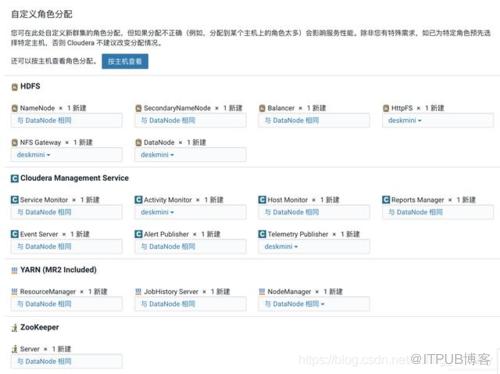This screenshot has height=374, width=500.
Task: Click the ZooKeeper service heading icon
Action: coord(14,328)
